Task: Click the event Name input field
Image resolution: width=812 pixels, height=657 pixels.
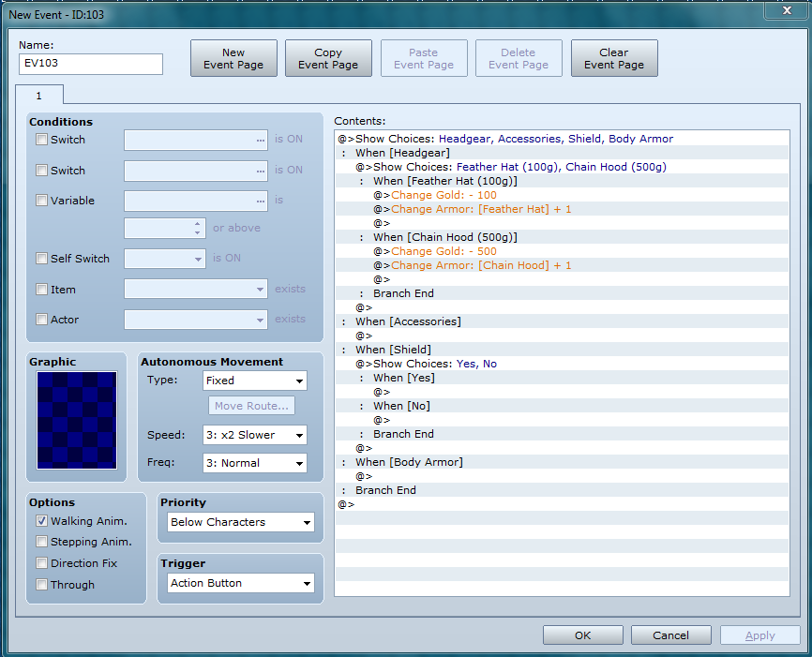Action: 91,64
